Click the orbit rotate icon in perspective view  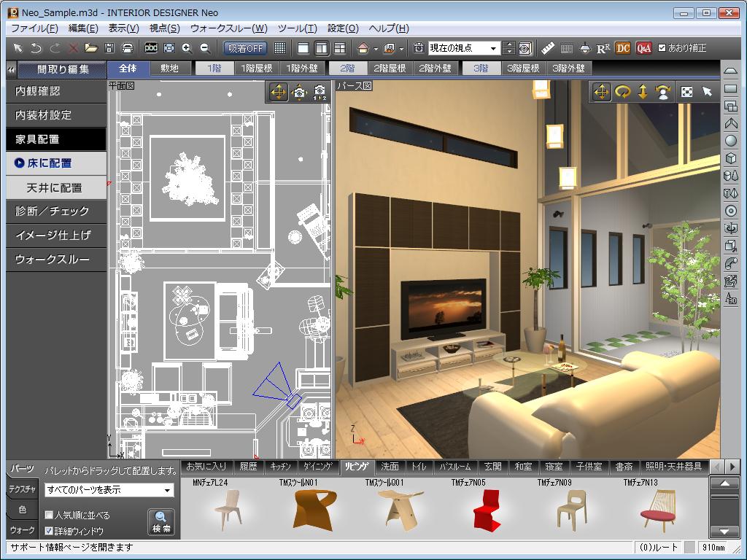[x=622, y=91]
